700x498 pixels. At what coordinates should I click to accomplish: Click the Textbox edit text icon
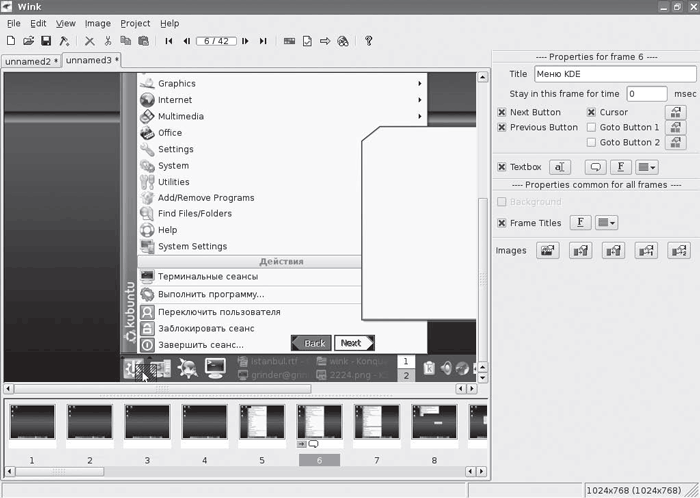[x=561, y=168]
